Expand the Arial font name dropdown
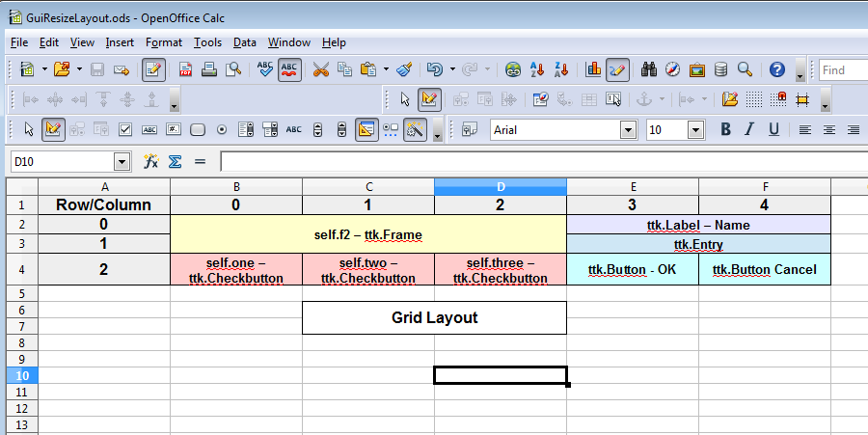Viewport: 868px width, 435px height. (x=629, y=129)
